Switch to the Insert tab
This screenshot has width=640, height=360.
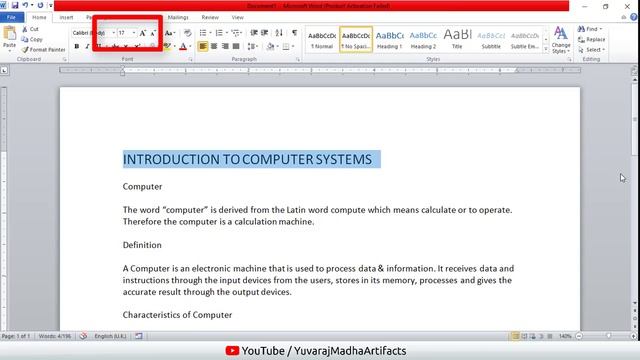tap(66, 18)
